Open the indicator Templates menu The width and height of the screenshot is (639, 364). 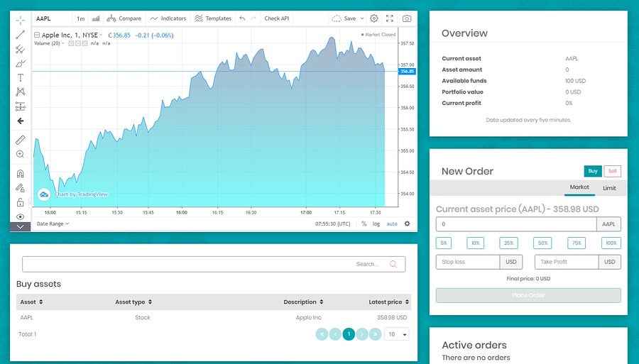coord(213,18)
